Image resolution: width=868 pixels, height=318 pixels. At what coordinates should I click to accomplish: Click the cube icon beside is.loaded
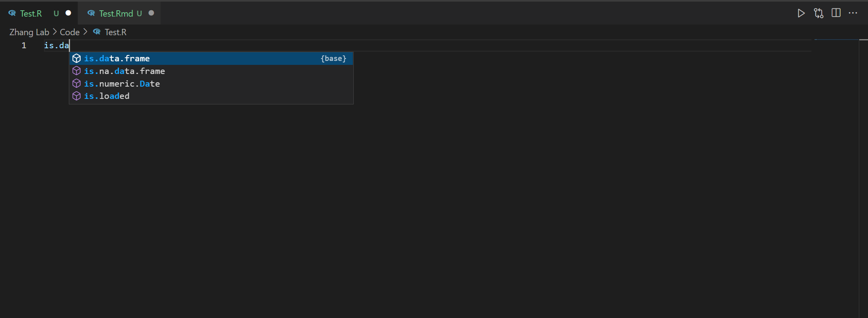[x=76, y=96]
